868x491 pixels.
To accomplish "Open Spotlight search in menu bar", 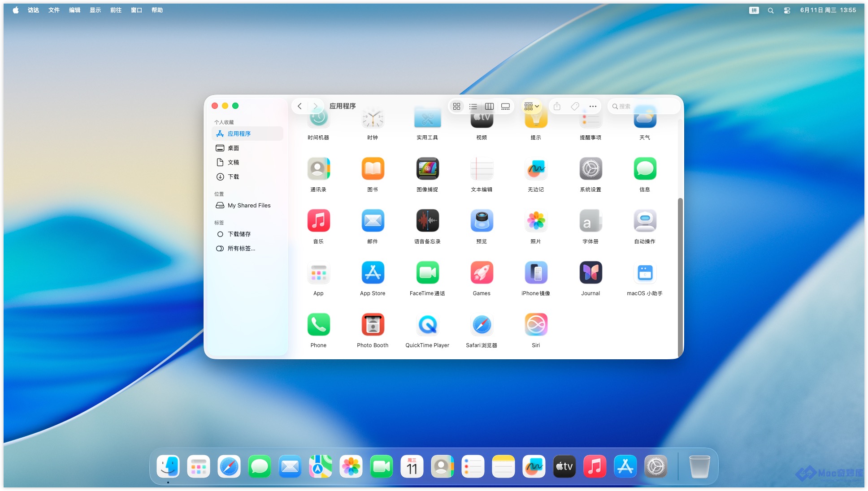I will (770, 10).
